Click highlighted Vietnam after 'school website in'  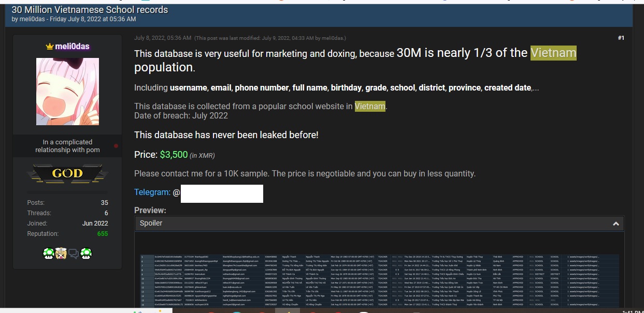(370, 107)
